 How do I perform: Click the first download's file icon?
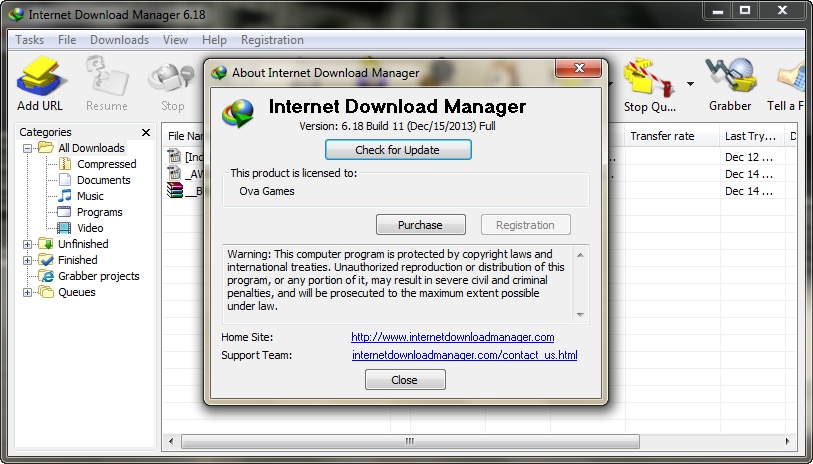click(x=174, y=156)
